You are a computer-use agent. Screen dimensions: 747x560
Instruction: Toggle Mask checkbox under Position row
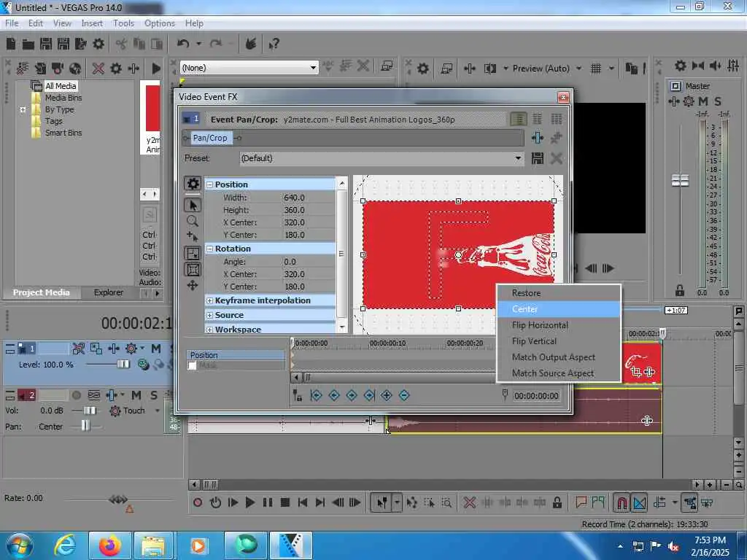point(192,366)
